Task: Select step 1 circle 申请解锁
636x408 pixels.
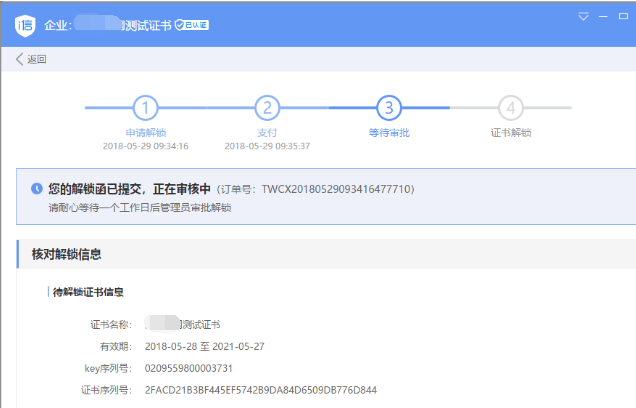Action: point(146,108)
